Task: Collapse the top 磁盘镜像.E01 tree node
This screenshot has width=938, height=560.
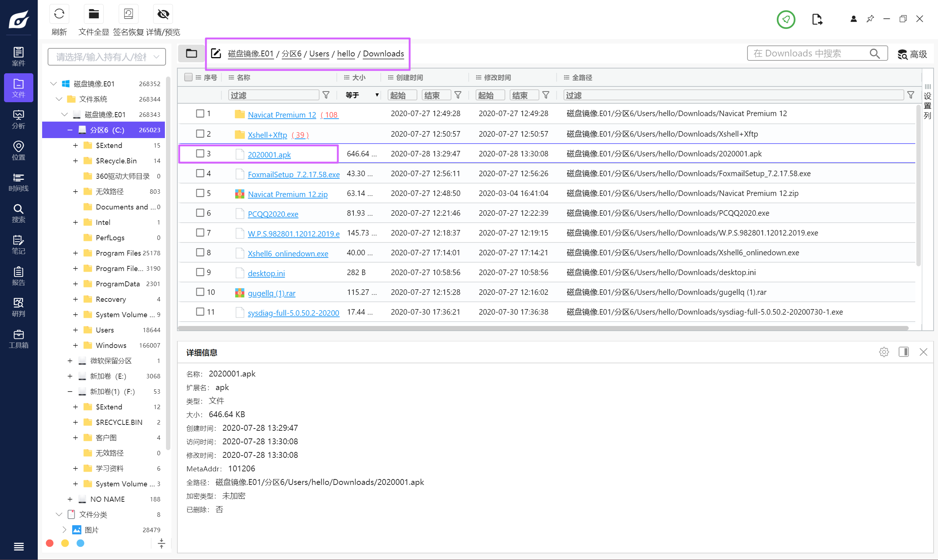Action: click(53, 84)
